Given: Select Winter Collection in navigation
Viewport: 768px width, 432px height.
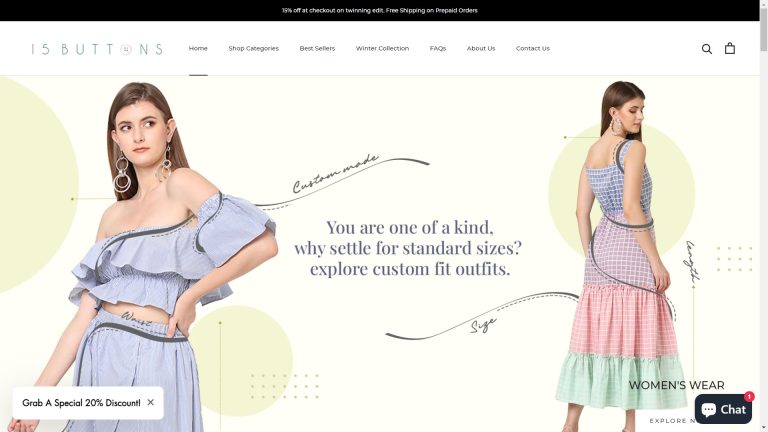Looking at the screenshot, I should click(x=382, y=48).
